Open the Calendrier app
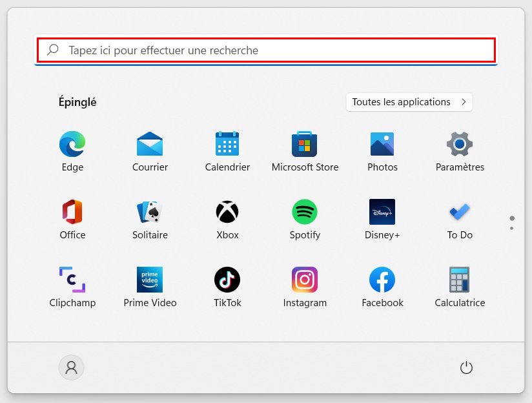 point(227,151)
